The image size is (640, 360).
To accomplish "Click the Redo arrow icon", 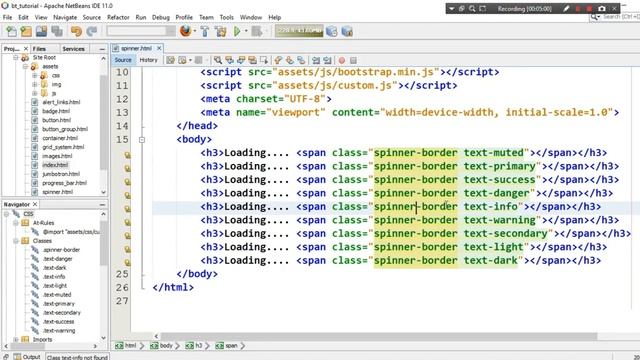I will tap(92, 31).
